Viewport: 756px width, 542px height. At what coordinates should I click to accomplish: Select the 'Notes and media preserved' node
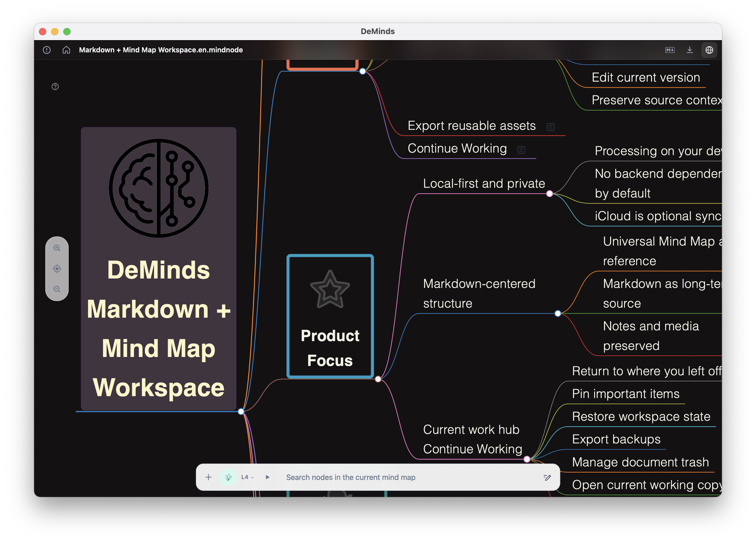tap(651, 336)
